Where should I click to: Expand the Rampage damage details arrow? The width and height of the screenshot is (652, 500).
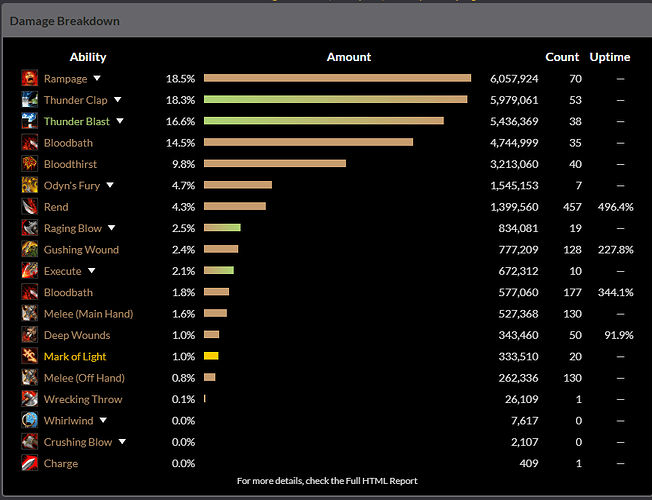click(97, 79)
